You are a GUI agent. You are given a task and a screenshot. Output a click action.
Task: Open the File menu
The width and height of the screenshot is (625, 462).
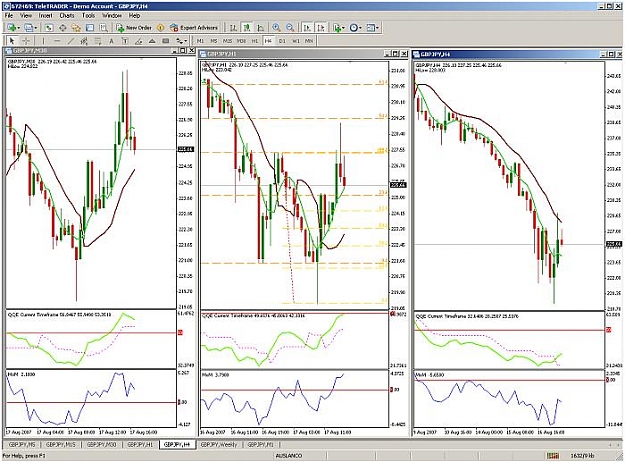tap(9, 16)
